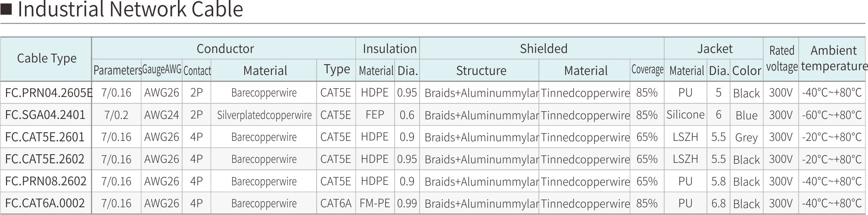Select the Cable Type column header
The image size is (868, 215).
[x=47, y=59]
